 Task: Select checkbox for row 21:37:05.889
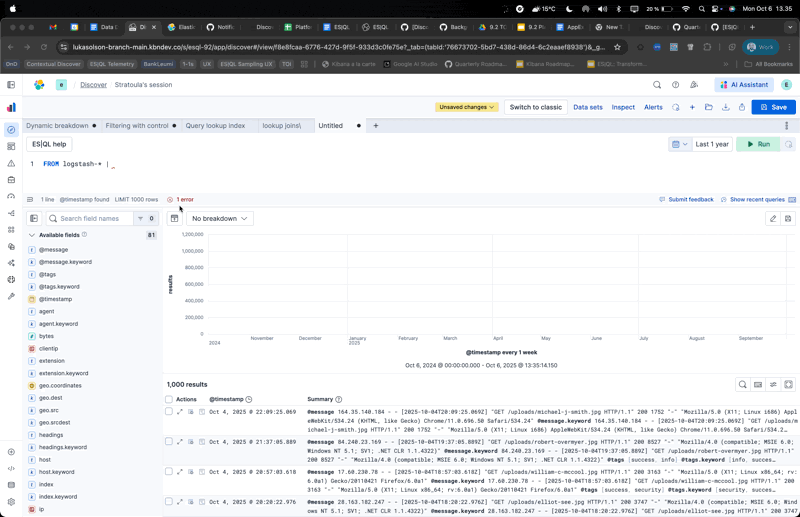tap(169, 441)
